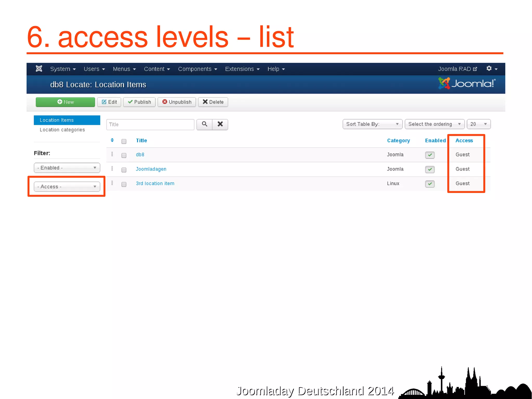Open the settings gear menu

[492, 69]
